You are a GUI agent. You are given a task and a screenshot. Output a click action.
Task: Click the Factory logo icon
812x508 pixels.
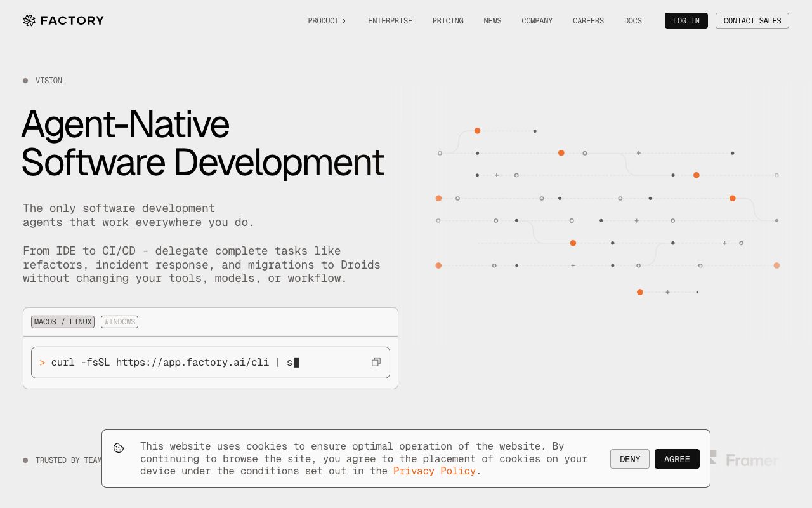[29, 20]
